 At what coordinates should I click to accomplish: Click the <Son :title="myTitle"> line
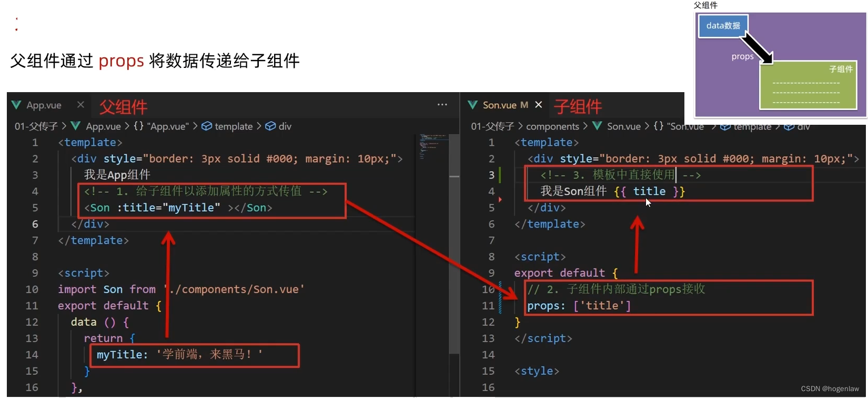click(x=178, y=208)
